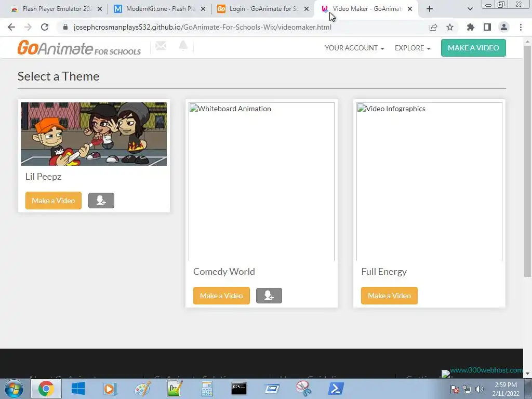Click the network tray icon
This screenshot has width=532, height=399.
[x=467, y=389]
